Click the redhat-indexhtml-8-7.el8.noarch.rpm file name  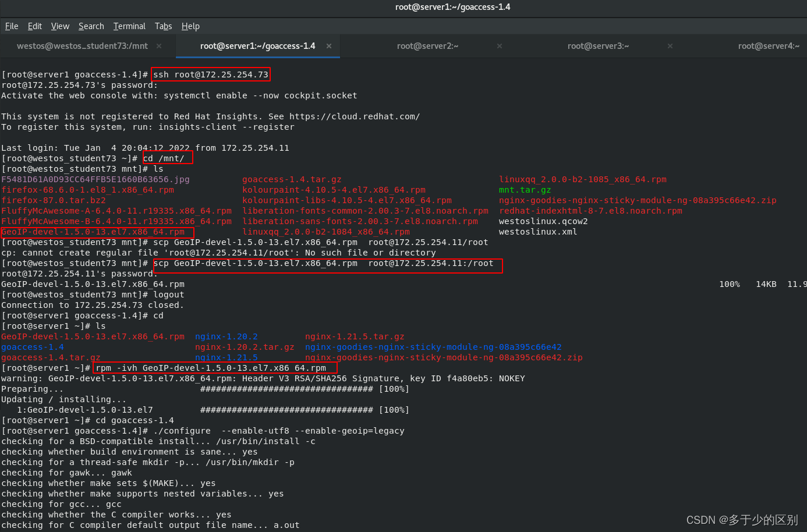(x=590, y=211)
